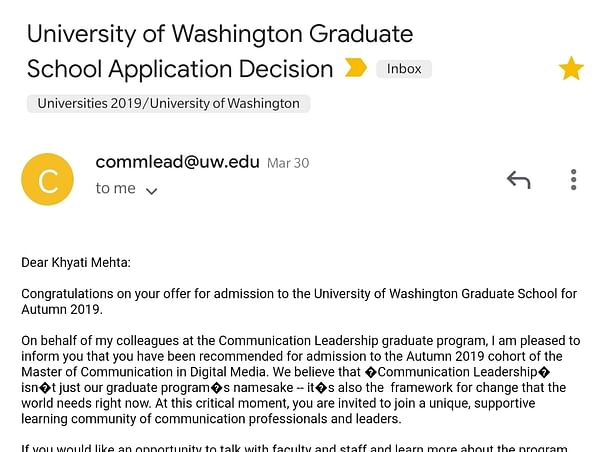The width and height of the screenshot is (603, 452).
Task: Tap the 'Master of Communication in Digital Media' text
Action: 143,372
